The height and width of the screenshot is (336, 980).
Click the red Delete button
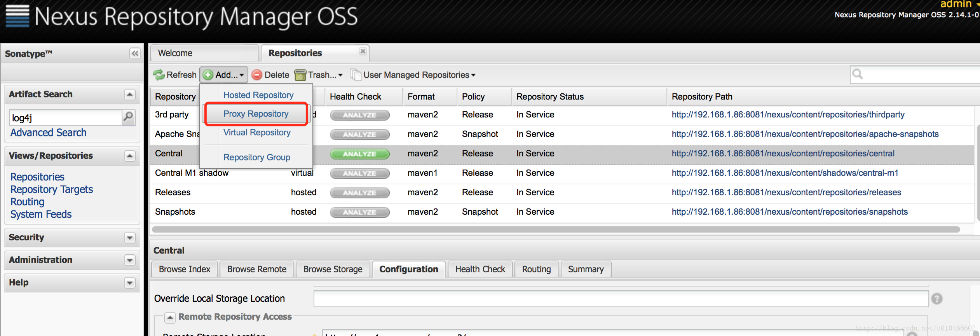point(270,75)
